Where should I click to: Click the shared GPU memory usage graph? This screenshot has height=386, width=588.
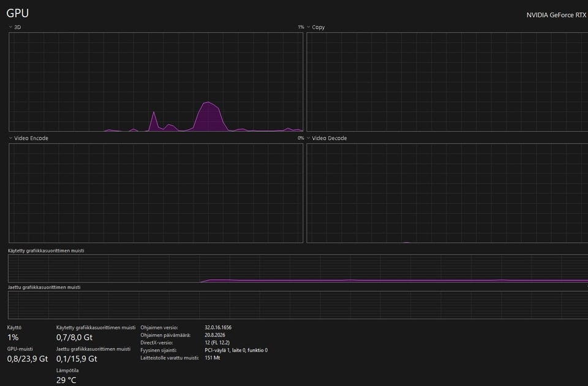298,305
